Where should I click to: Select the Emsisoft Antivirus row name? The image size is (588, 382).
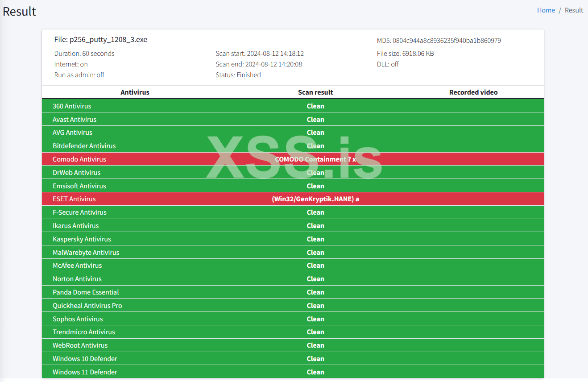coord(79,186)
